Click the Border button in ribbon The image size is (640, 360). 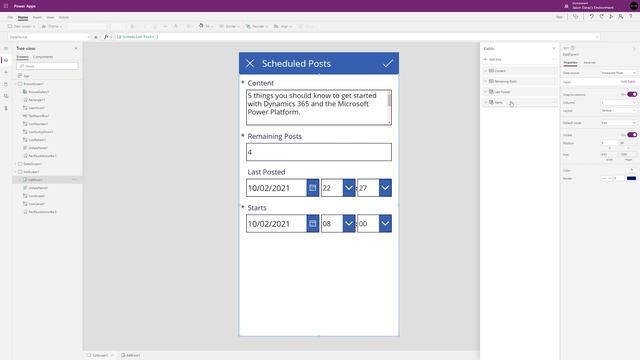(x=228, y=26)
